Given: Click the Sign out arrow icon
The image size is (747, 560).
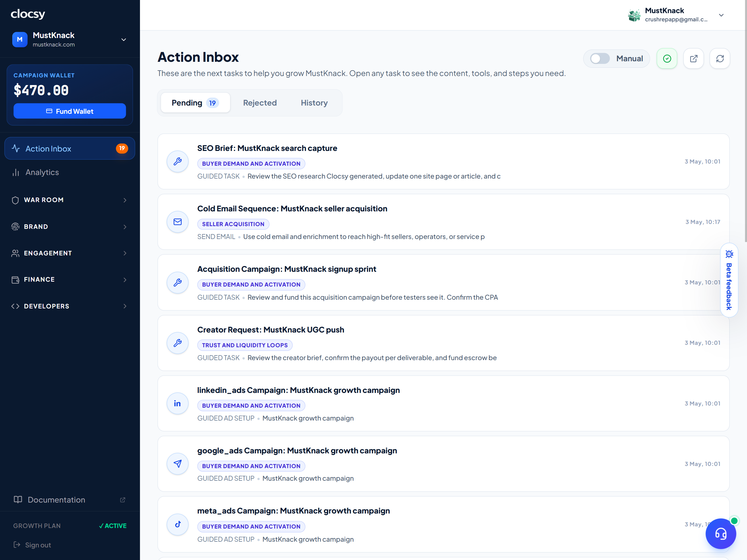Looking at the screenshot, I should coord(17,544).
